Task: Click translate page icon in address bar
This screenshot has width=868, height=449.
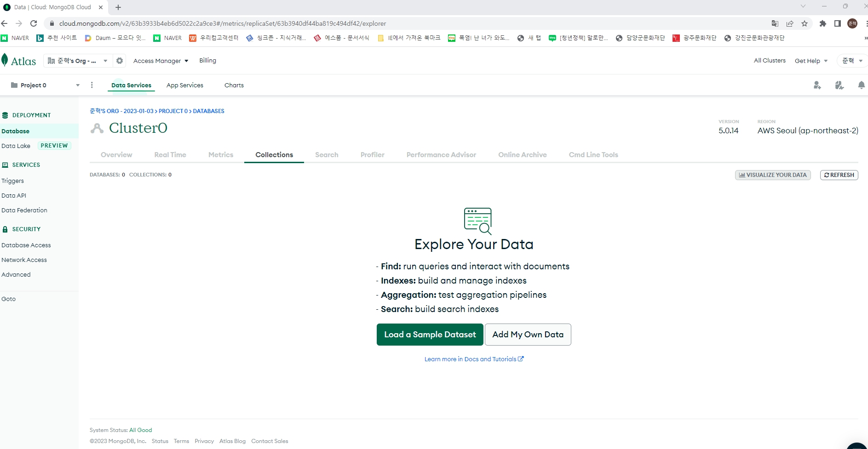Action: pyautogui.click(x=775, y=23)
